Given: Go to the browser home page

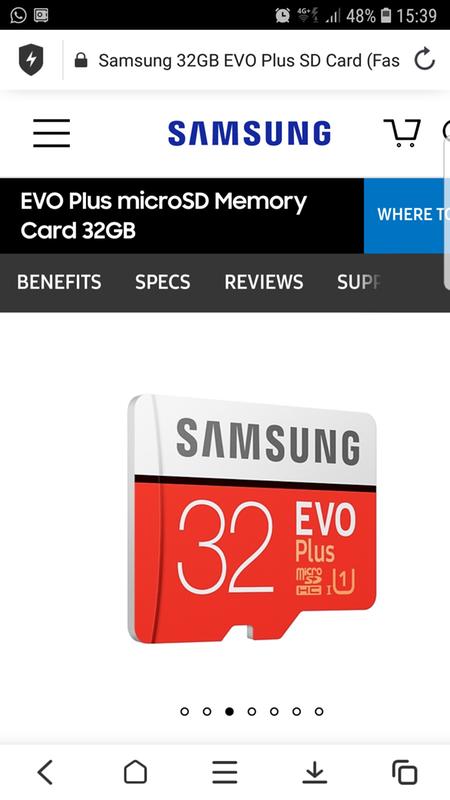Looking at the screenshot, I should 135,771.
